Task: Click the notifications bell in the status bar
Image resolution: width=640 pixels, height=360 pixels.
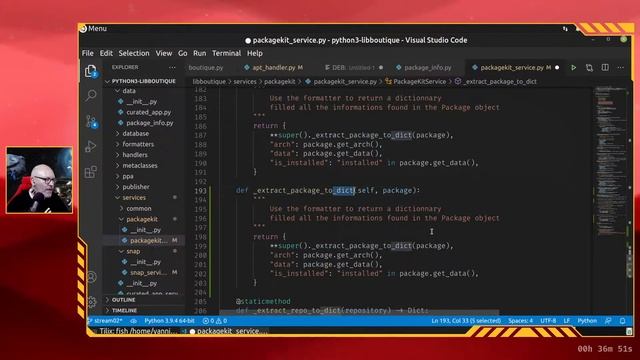Action: (x=622, y=321)
